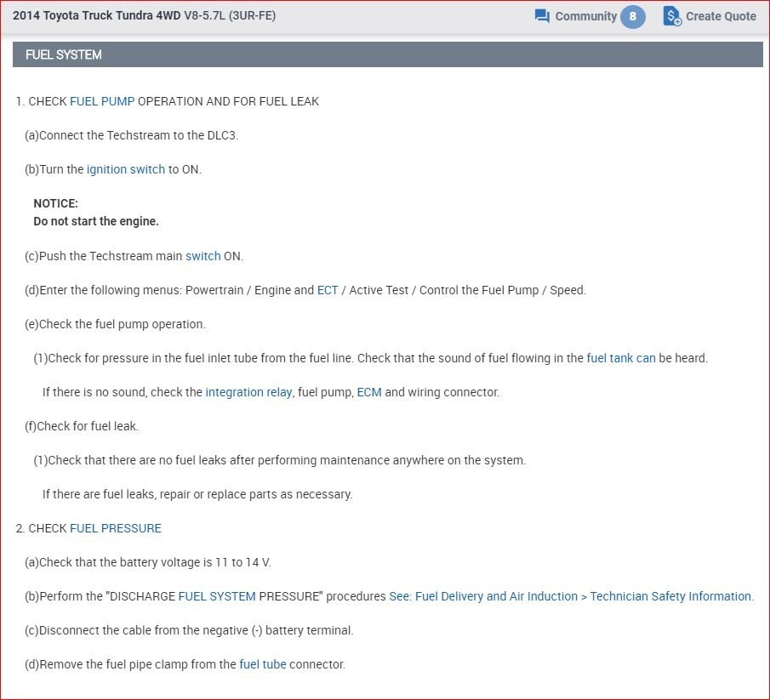This screenshot has width=770, height=700.
Task: Open the ECM link
Action: (x=369, y=392)
